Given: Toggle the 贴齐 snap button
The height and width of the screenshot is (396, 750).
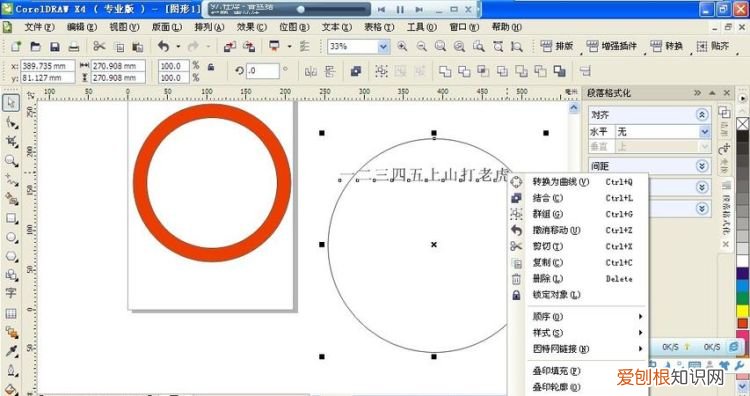Looking at the screenshot, I should (x=713, y=46).
